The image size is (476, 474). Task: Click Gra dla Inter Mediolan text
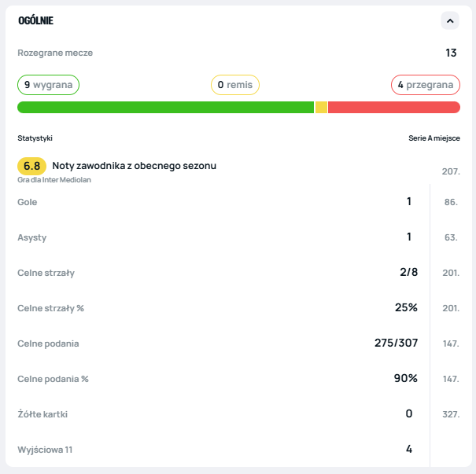54,180
